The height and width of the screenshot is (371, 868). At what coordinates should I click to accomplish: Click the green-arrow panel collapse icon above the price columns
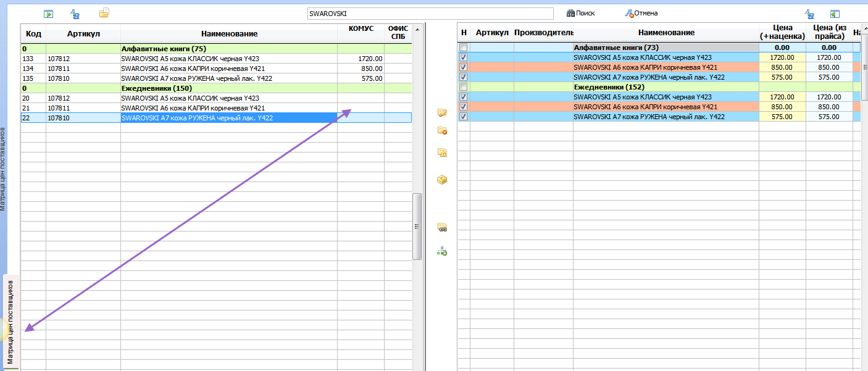click(x=835, y=14)
